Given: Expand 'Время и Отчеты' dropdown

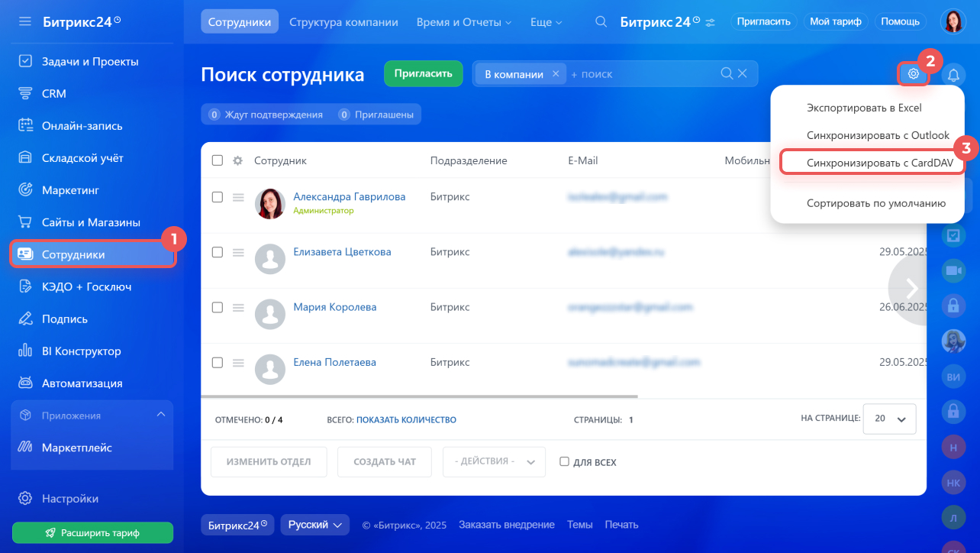Looking at the screenshot, I should coord(464,22).
